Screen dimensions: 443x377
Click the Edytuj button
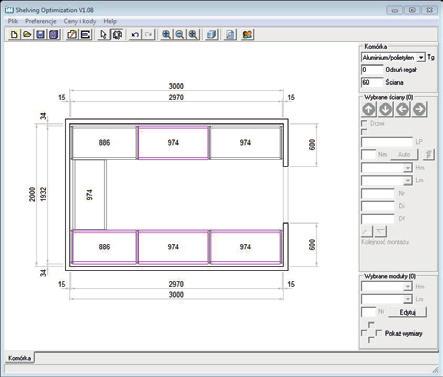(407, 312)
